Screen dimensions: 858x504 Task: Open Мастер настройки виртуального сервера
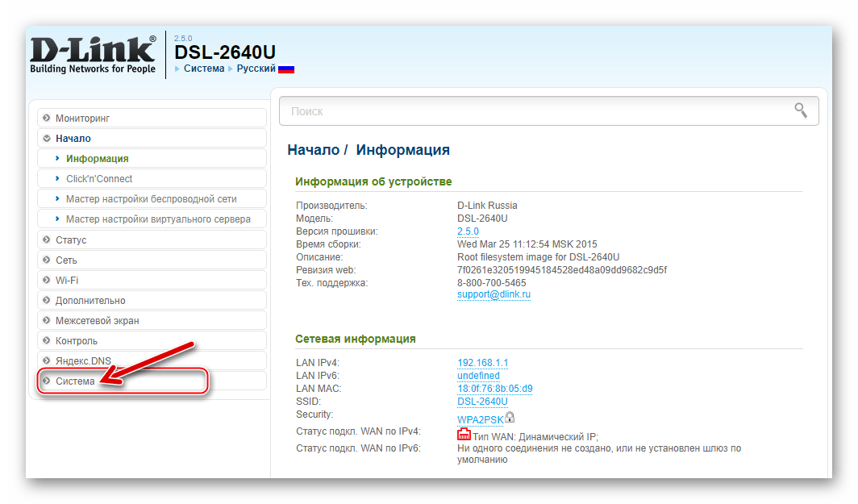tap(152, 219)
